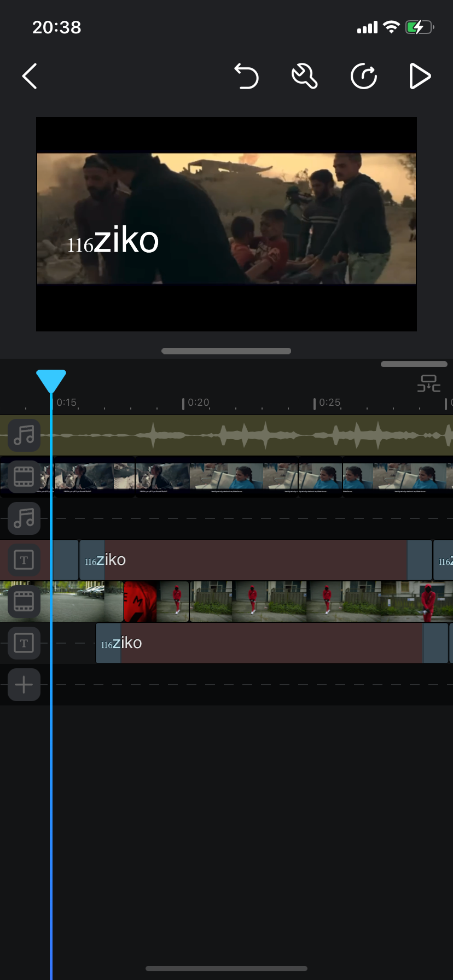Tap the export share circular arrow icon

point(364,76)
